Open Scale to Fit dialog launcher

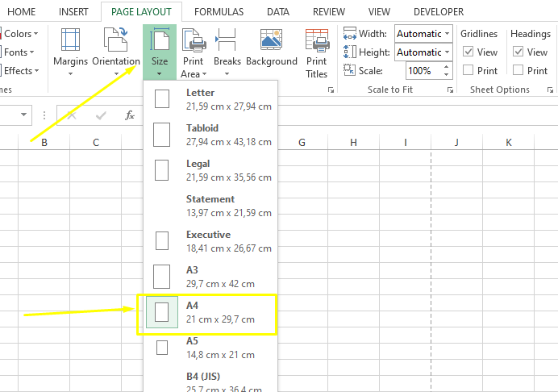[450, 90]
